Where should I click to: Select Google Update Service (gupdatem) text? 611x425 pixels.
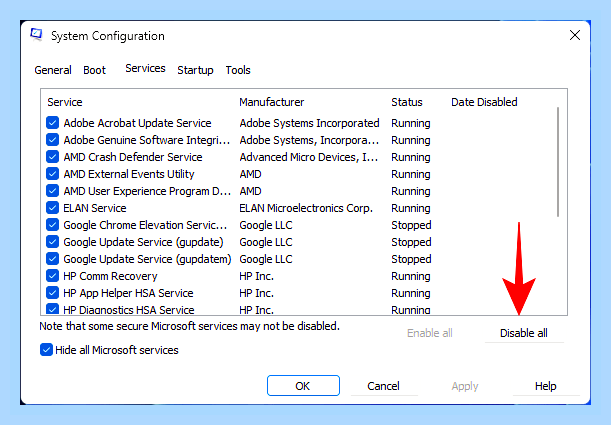[147, 259]
